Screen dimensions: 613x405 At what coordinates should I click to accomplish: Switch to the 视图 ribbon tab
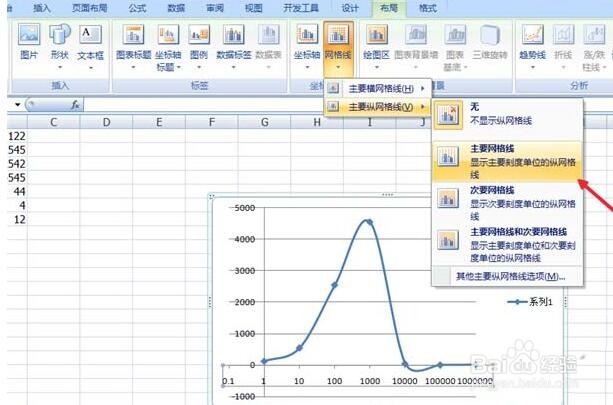point(254,8)
